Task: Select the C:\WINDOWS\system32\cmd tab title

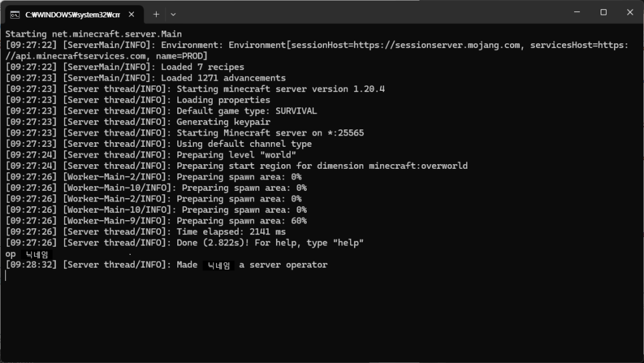Action: tap(72, 14)
